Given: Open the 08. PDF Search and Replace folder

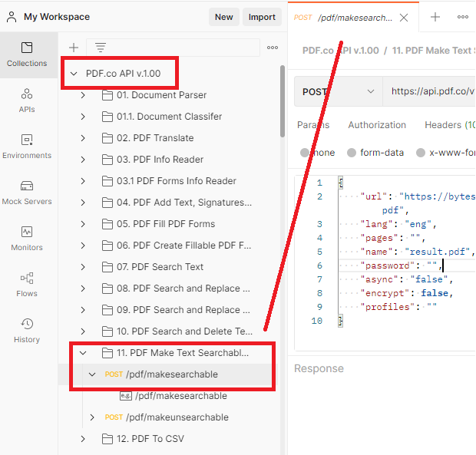Looking at the screenshot, I should click(x=183, y=288).
